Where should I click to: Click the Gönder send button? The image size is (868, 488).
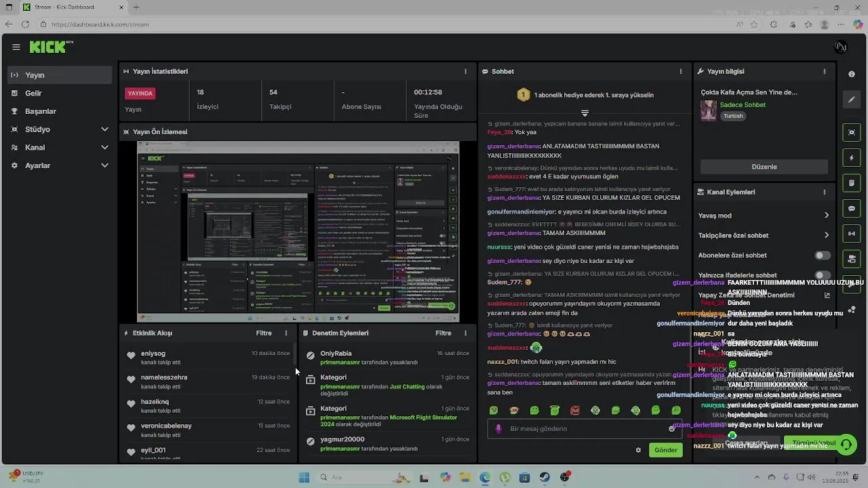[x=666, y=450]
